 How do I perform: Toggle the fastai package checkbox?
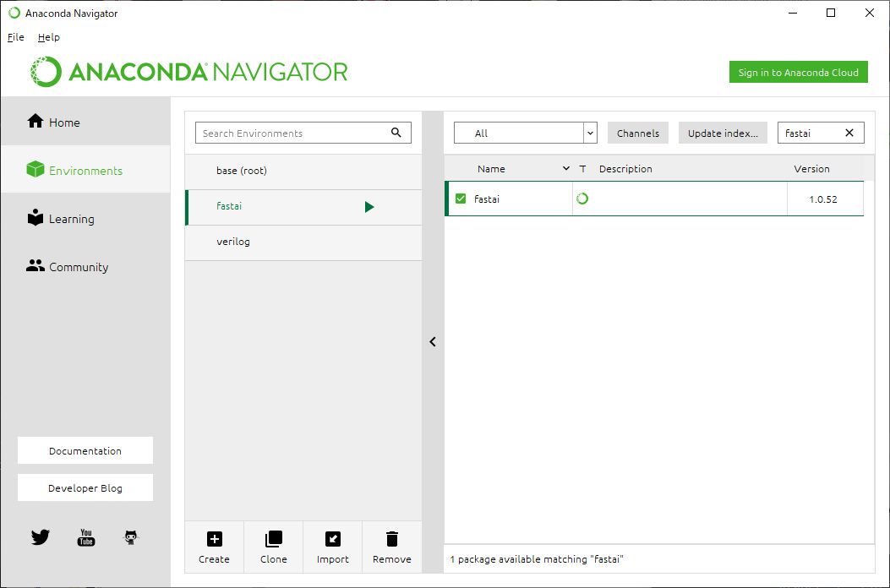pos(461,199)
